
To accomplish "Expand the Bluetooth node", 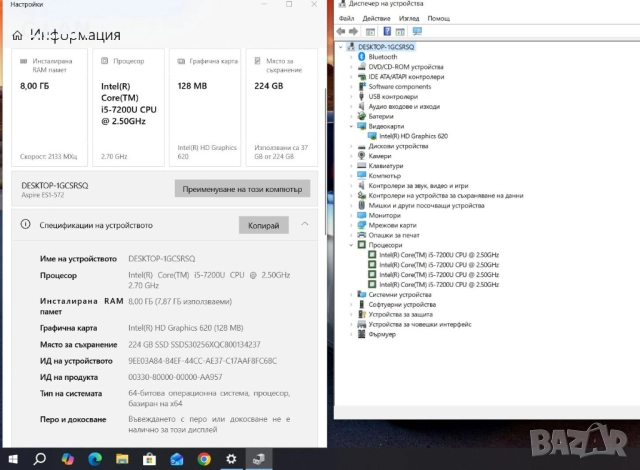I will click(x=351, y=57).
